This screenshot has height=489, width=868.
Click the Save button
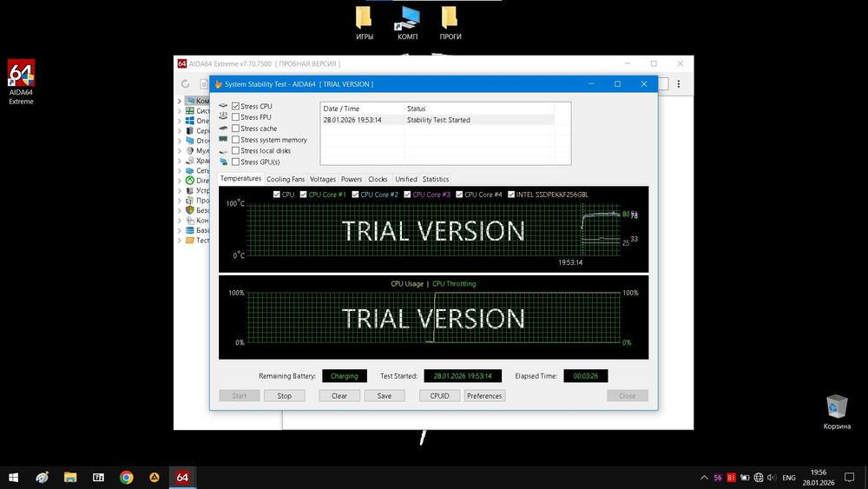click(x=385, y=395)
